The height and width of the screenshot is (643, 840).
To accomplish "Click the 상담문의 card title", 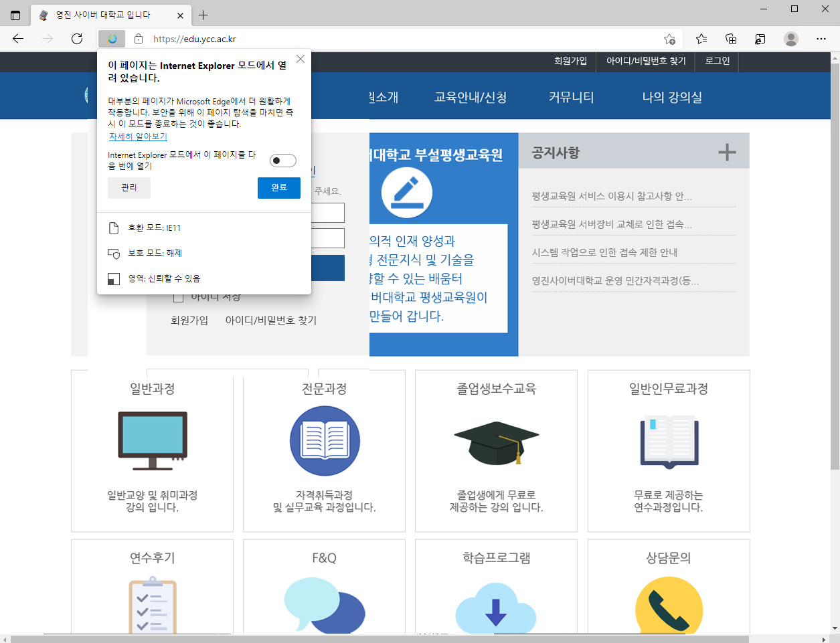I will [669, 558].
